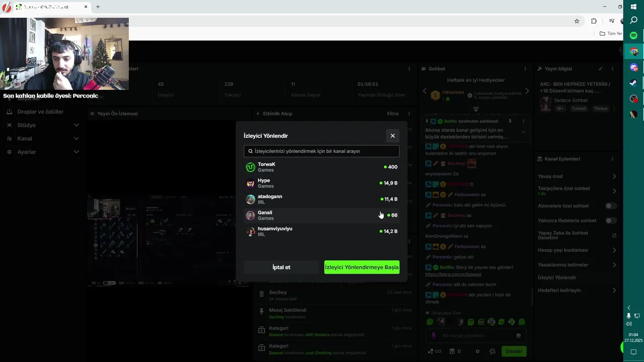The width and height of the screenshot is (644, 362).
Task: Click the 18+ stream tag
Action: pos(560,109)
